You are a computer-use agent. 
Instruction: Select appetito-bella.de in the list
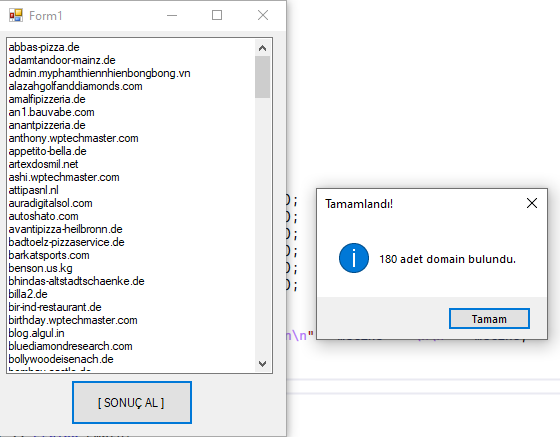coord(48,151)
